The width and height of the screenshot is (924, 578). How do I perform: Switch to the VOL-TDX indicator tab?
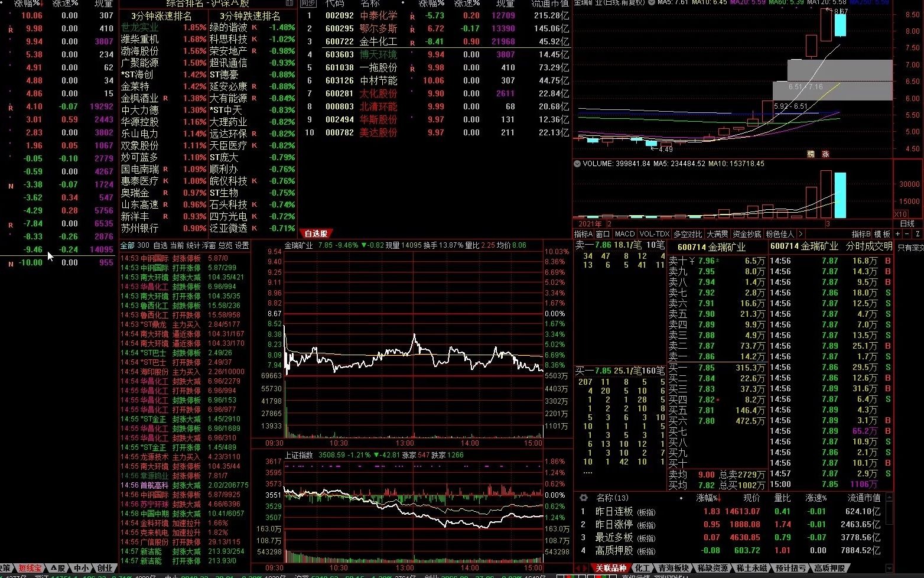654,234
